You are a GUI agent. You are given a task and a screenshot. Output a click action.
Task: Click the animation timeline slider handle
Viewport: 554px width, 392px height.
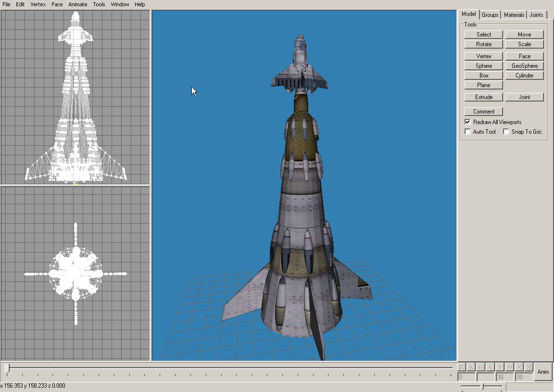(7, 368)
